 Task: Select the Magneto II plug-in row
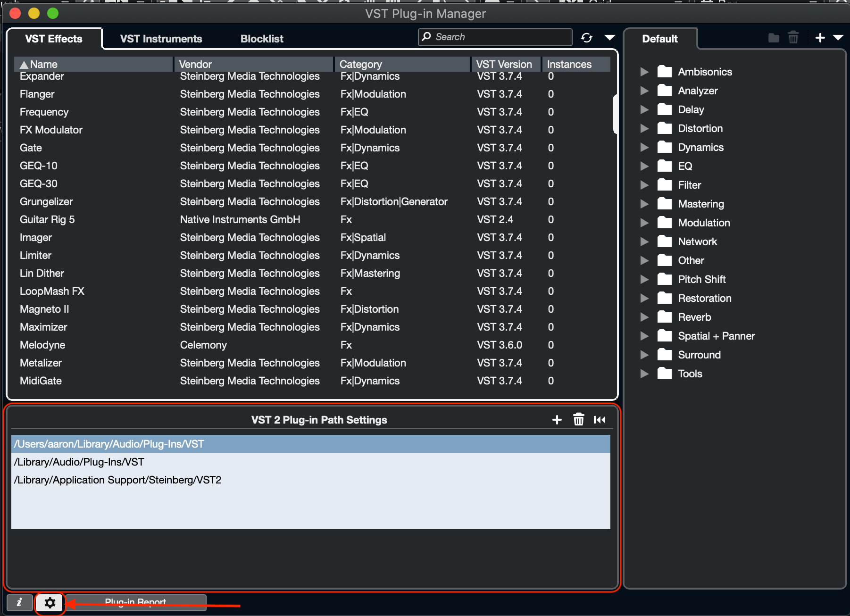tap(312, 309)
